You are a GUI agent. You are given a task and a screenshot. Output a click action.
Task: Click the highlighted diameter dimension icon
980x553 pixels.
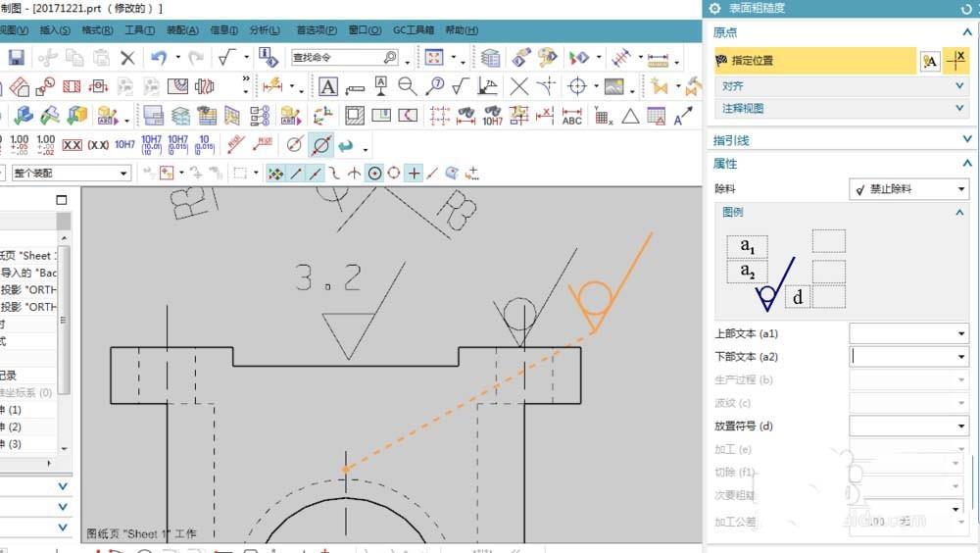[321, 145]
